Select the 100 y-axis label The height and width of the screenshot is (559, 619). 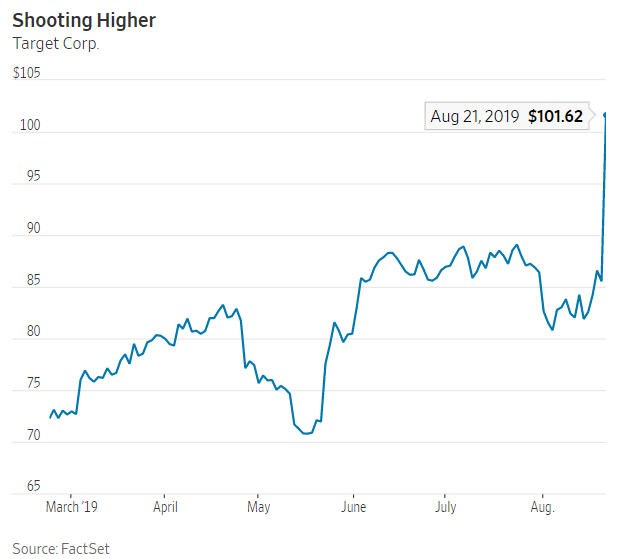(x=30, y=125)
